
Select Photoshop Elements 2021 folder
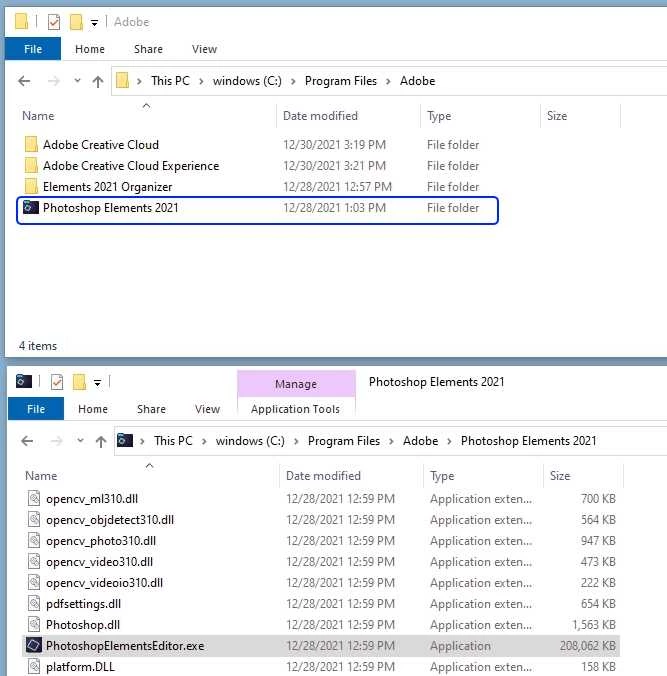[x=257, y=210]
